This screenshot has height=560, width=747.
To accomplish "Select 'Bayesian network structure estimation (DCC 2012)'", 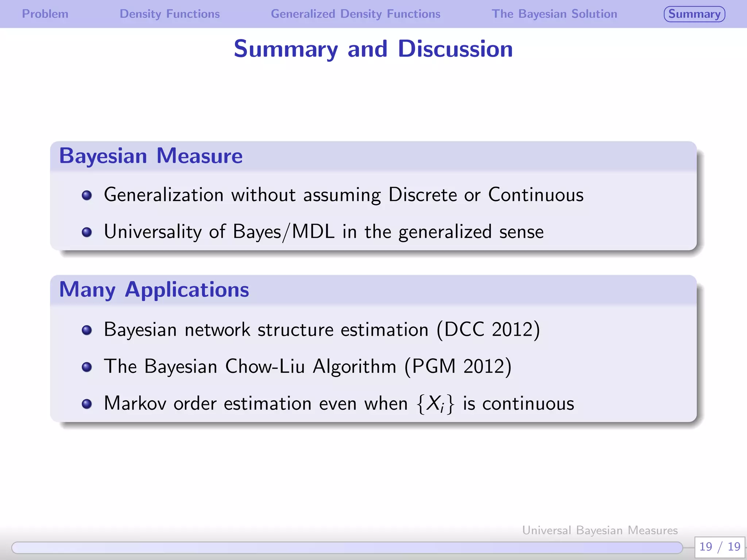I will click(x=322, y=330).
